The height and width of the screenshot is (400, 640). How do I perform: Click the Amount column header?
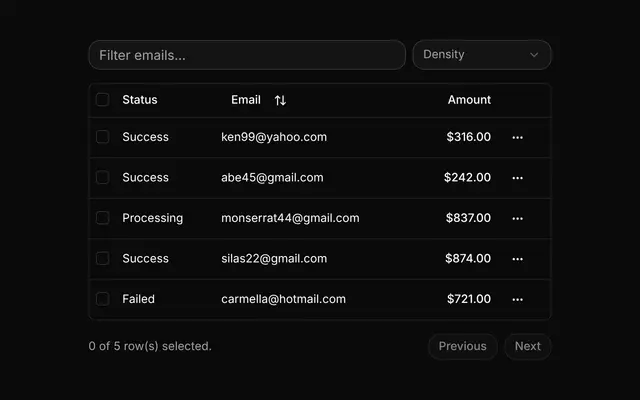[x=469, y=100]
